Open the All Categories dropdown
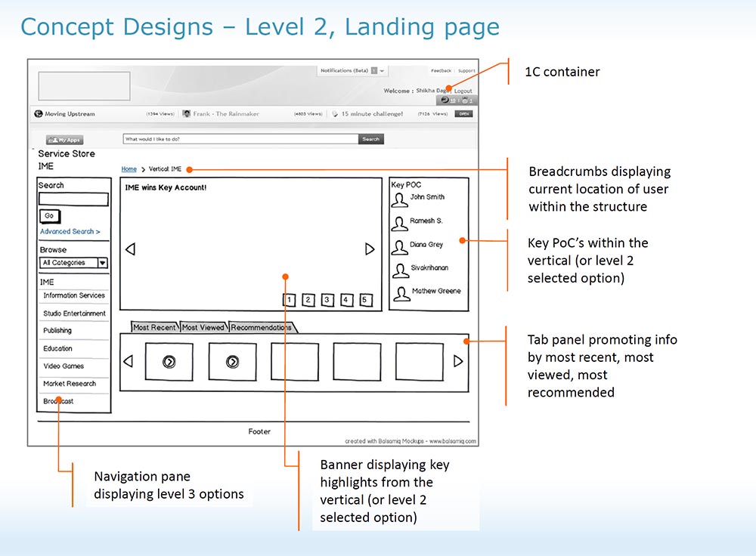756x556 pixels. coord(73,263)
